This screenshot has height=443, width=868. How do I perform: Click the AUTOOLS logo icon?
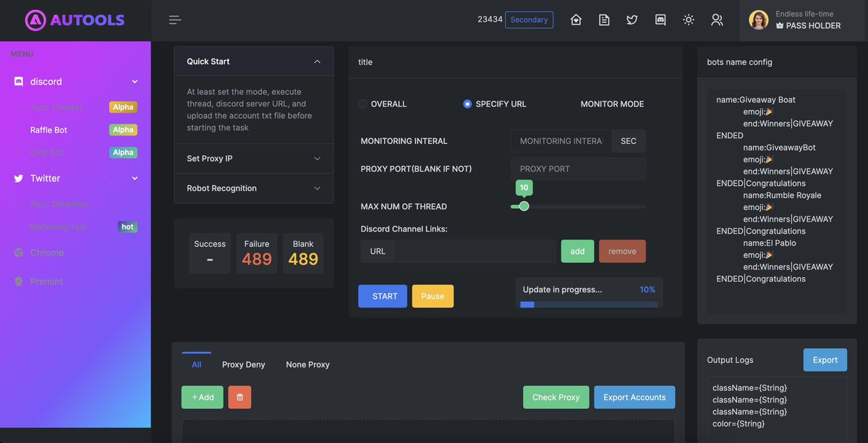[35, 20]
